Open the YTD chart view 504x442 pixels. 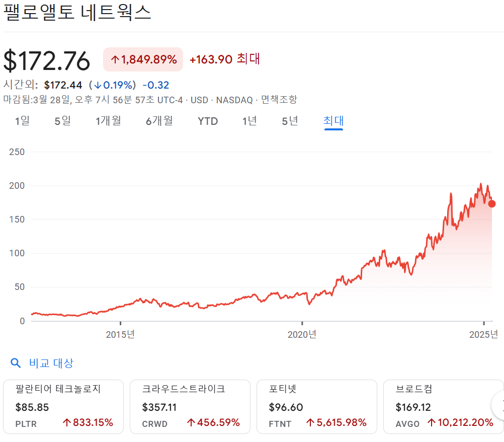[x=208, y=121]
